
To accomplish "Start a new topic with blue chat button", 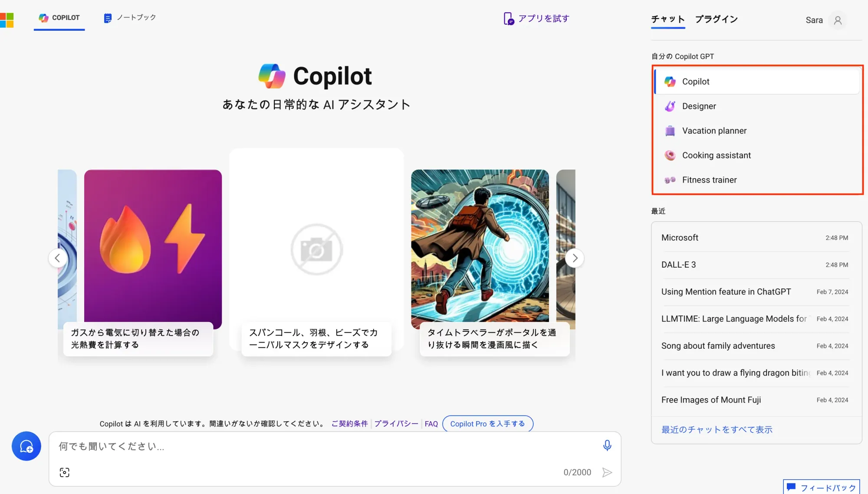I will pyautogui.click(x=26, y=446).
